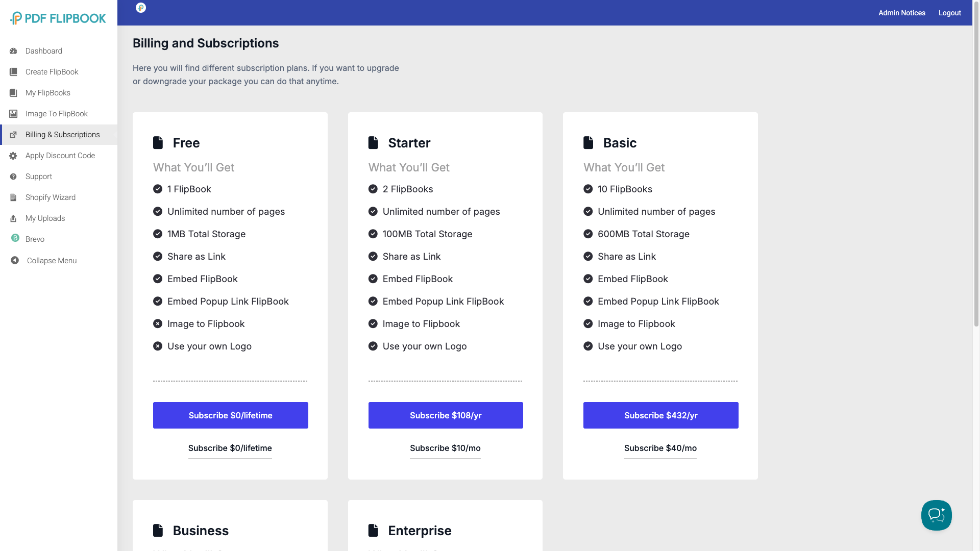Click the Create FlipBook book icon
This screenshot has height=551, width=980.
point(13,72)
